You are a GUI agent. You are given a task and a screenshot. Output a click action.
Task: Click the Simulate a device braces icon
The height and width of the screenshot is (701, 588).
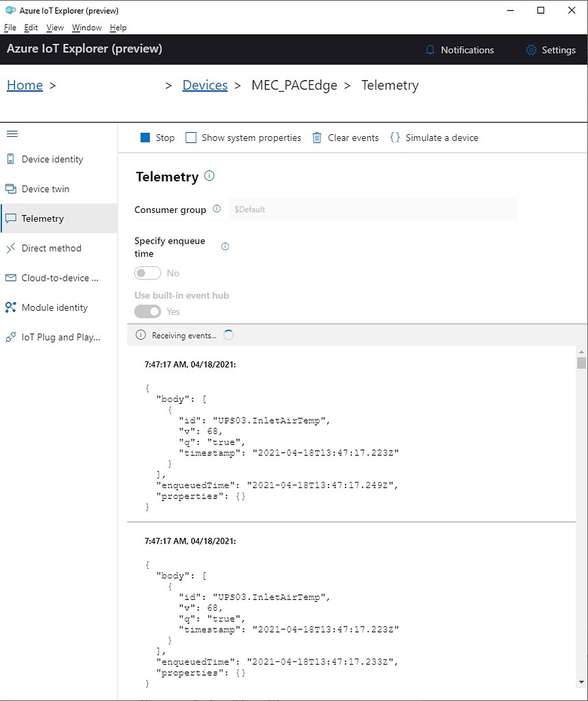pyautogui.click(x=395, y=138)
